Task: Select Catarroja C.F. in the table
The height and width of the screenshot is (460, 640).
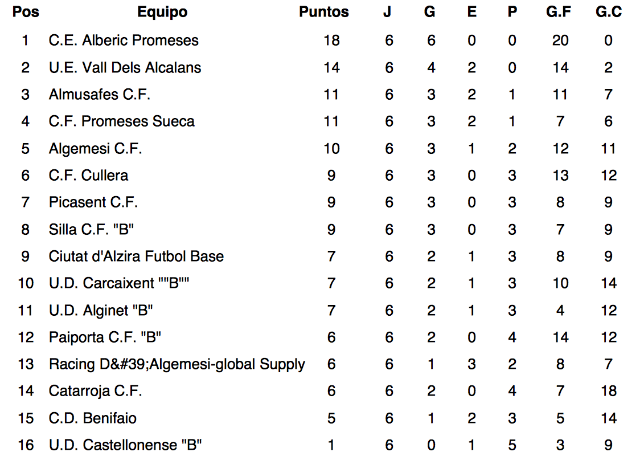Action: click(x=93, y=391)
